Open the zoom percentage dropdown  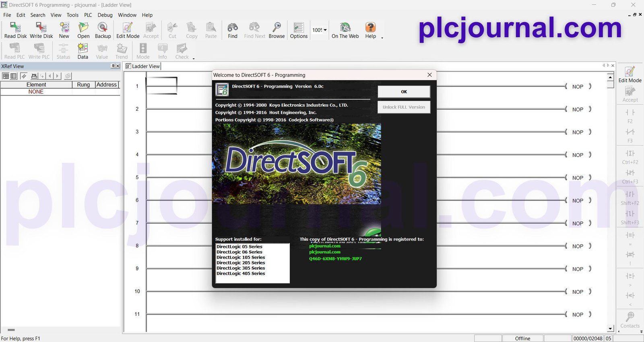[x=325, y=30]
